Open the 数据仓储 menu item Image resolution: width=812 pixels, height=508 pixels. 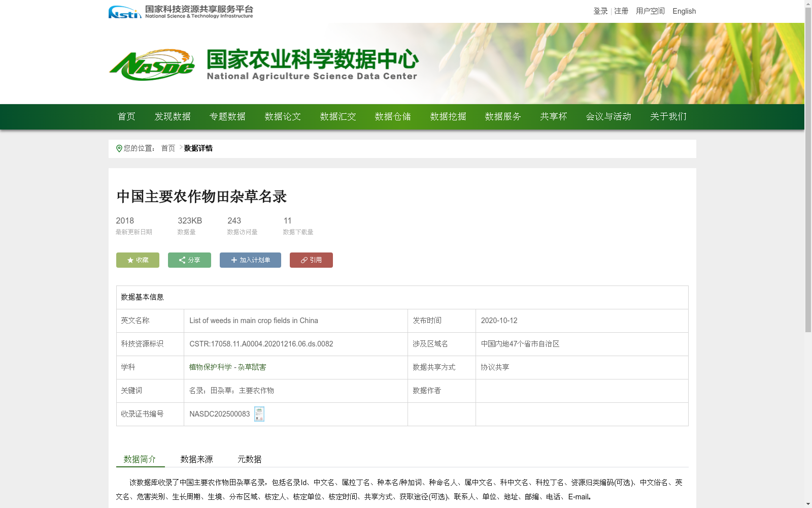[393, 117]
